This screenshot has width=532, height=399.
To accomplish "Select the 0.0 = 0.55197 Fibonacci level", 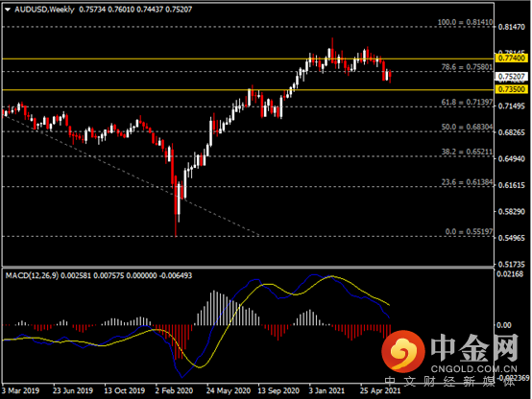I will coord(469,231).
